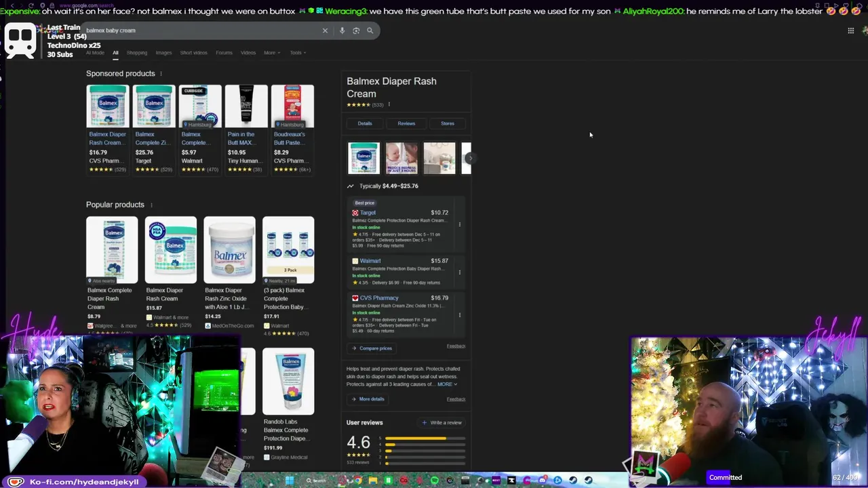868x488 pixels.
Task: Open options menu for Target offer
Action: [x=460, y=224]
